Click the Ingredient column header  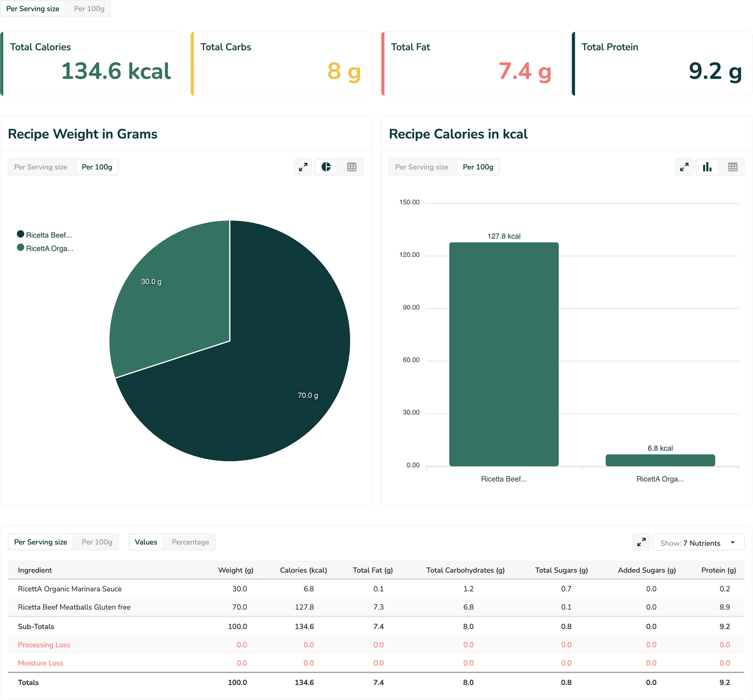(35, 570)
